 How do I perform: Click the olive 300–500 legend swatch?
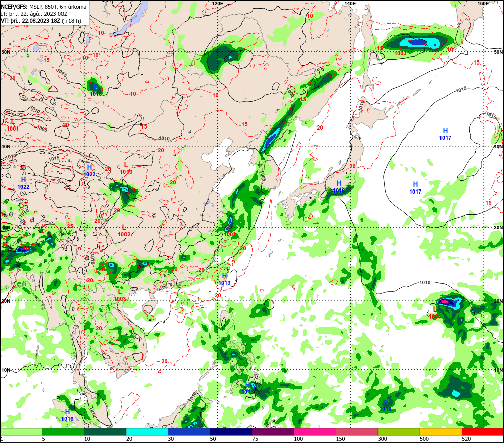tap(399, 432)
